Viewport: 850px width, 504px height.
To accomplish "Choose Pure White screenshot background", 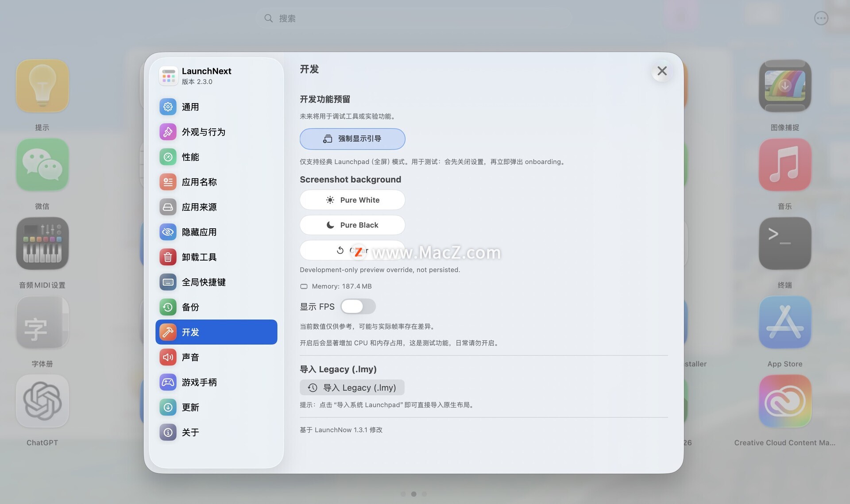I will (x=352, y=200).
